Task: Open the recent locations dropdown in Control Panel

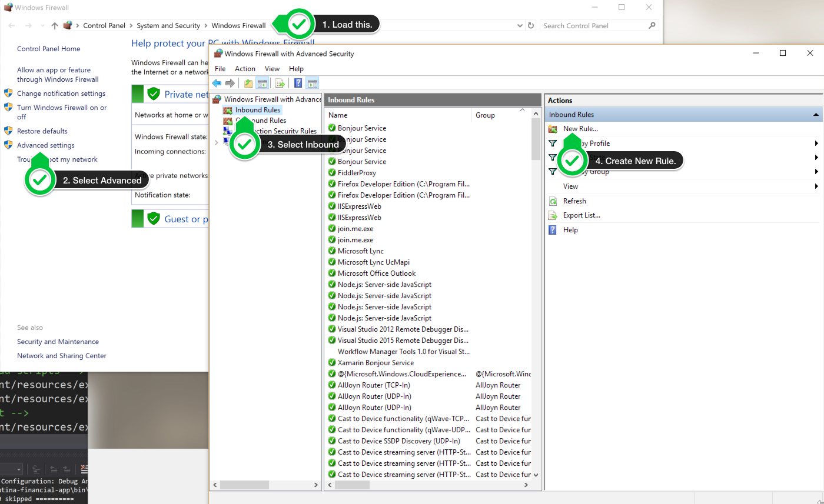Action: [x=42, y=25]
